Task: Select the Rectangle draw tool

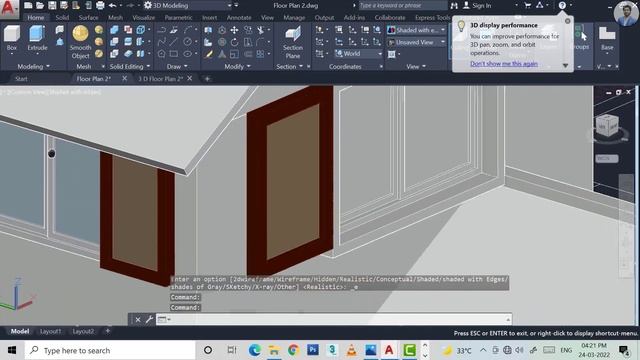Action: coord(174,53)
